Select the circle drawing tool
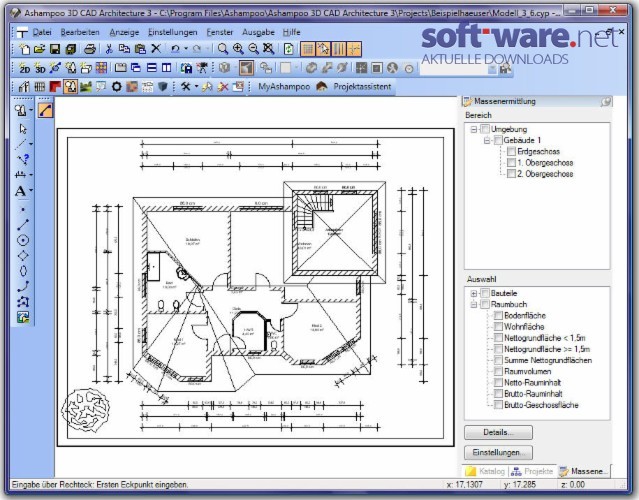The image size is (639, 500). click(23, 240)
